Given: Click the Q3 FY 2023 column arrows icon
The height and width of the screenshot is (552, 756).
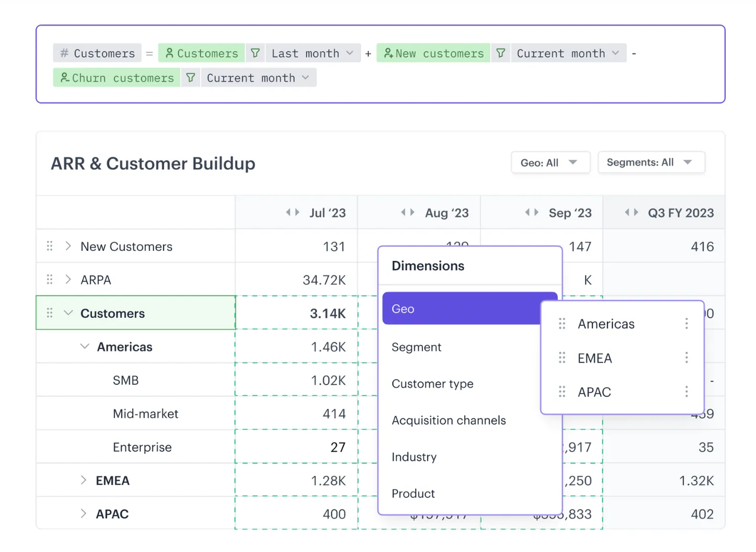Looking at the screenshot, I should coord(632,212).
